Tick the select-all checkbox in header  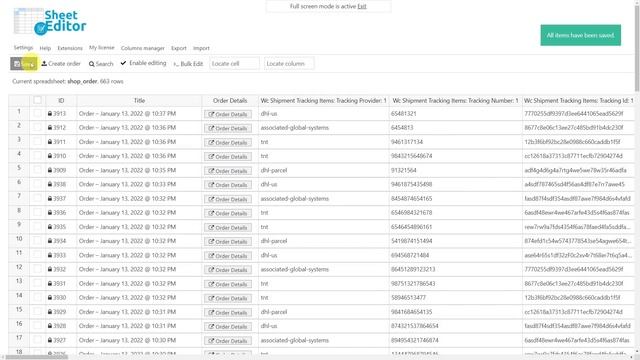point(38,100)
